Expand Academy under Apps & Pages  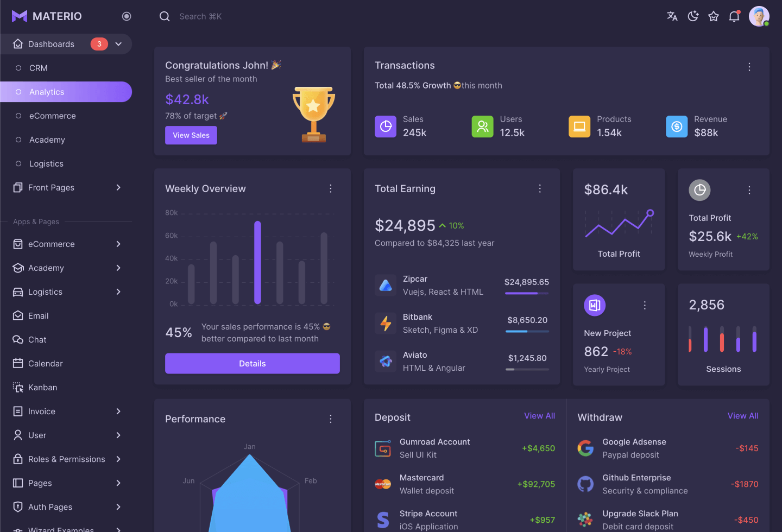[x=118, y=268]
